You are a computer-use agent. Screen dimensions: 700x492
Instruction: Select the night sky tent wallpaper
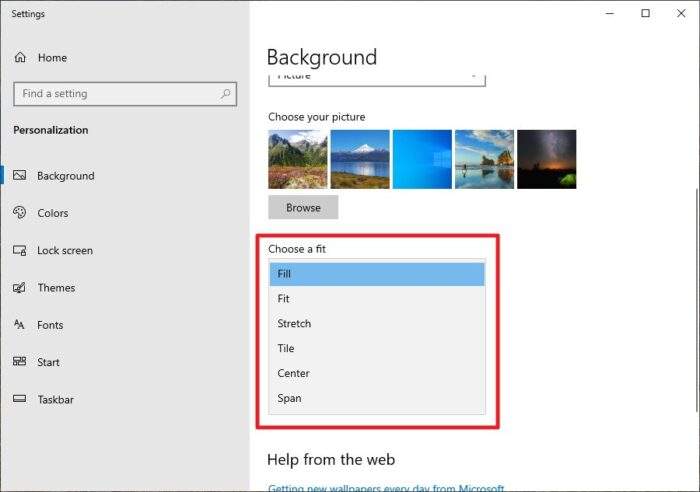(x=546, y=159)
